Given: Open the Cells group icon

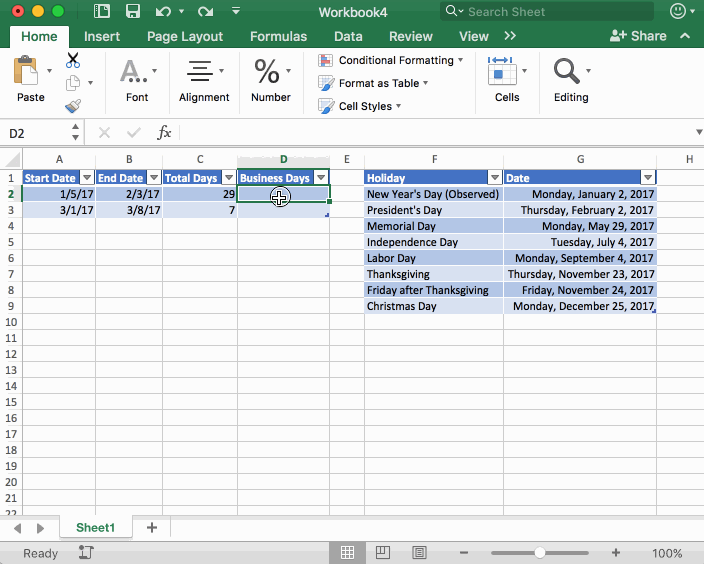Looking at the screenshot, I should pyautogui.click(x=502, y=71).
